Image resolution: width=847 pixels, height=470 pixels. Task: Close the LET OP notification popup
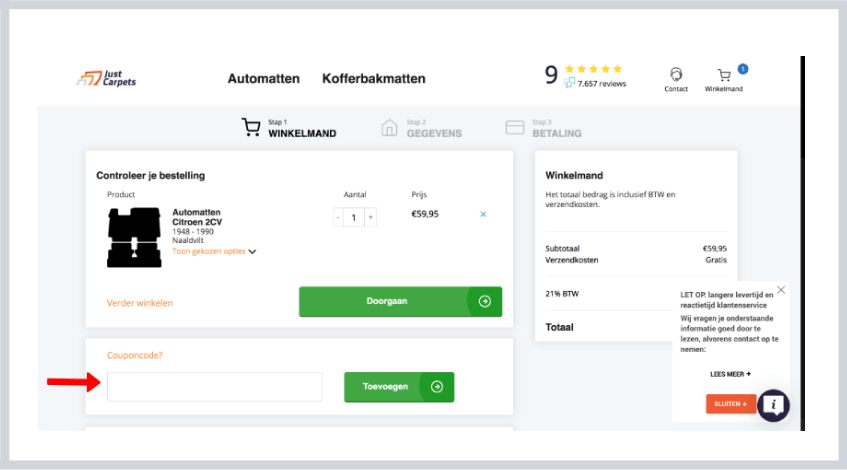click(x=781, y=290)
